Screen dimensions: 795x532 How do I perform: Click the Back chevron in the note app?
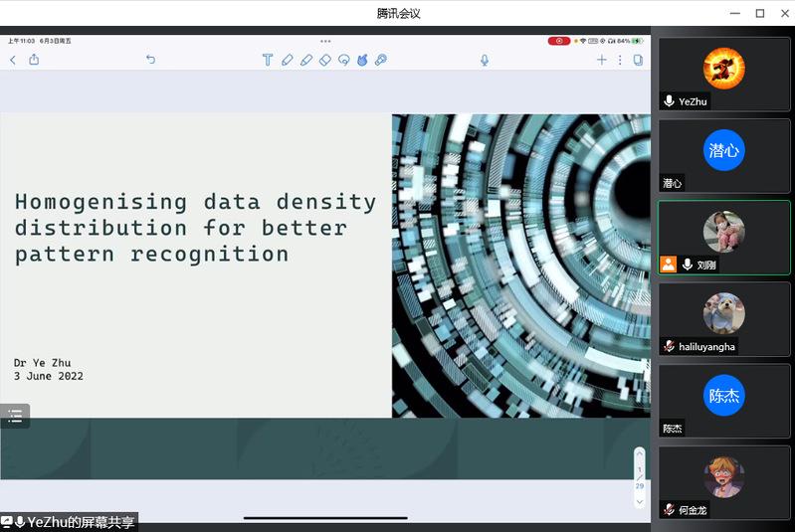coord(13,60)
